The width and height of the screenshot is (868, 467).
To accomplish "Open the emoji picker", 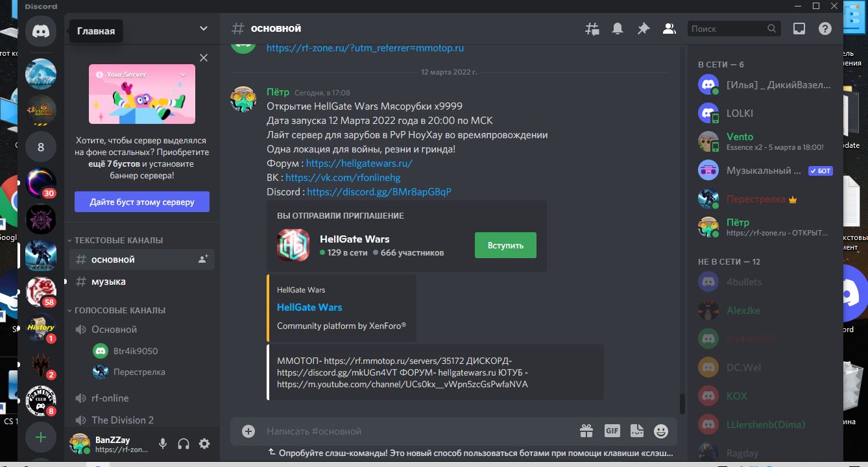I will pos(661,431).
